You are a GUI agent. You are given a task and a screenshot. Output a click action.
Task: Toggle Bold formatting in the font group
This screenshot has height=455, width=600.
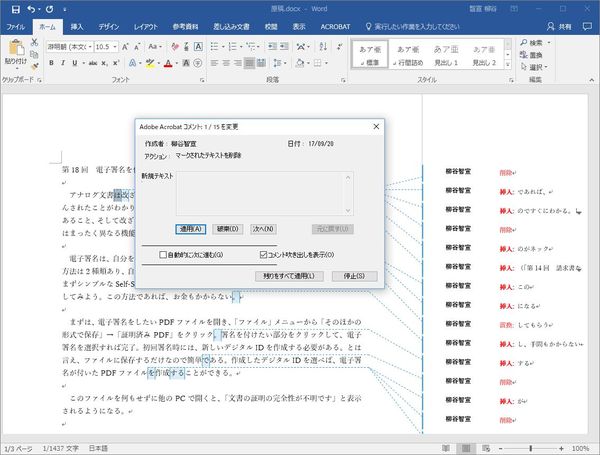pyautogui.click(x=50, y=63)
